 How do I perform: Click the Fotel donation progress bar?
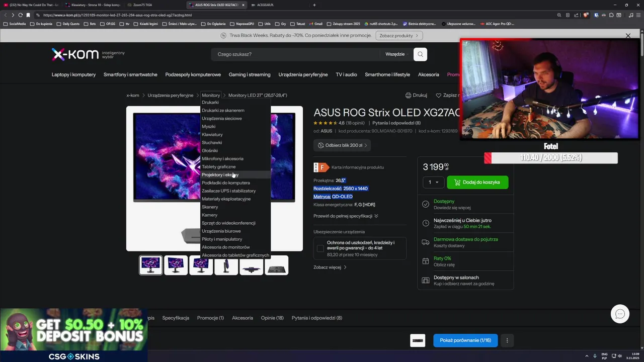click(x=551, y=158)
